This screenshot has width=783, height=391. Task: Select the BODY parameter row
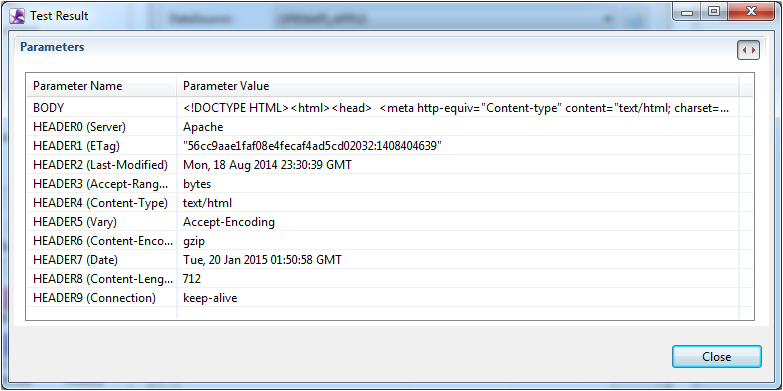(384, 107)
